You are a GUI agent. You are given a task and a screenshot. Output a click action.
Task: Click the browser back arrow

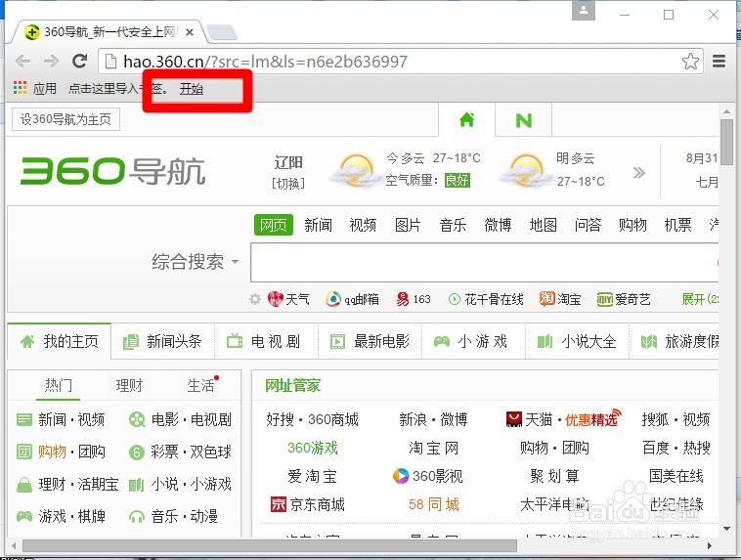(22, 61)
